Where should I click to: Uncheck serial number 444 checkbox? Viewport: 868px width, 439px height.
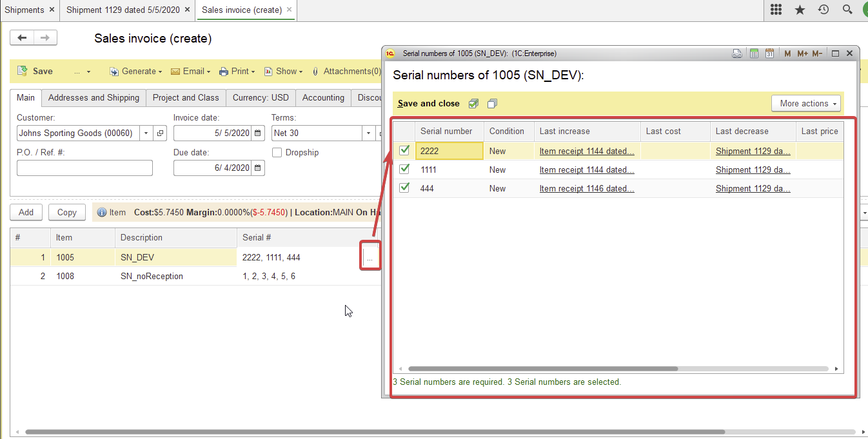click(x=404, y=188)
